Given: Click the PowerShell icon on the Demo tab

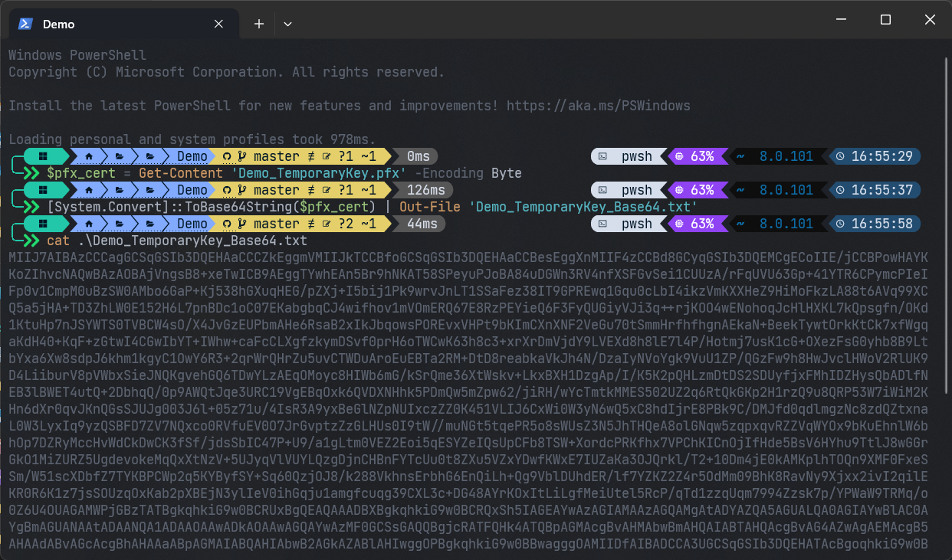Looking at the screenshot, I should click(x=25, y=24).
